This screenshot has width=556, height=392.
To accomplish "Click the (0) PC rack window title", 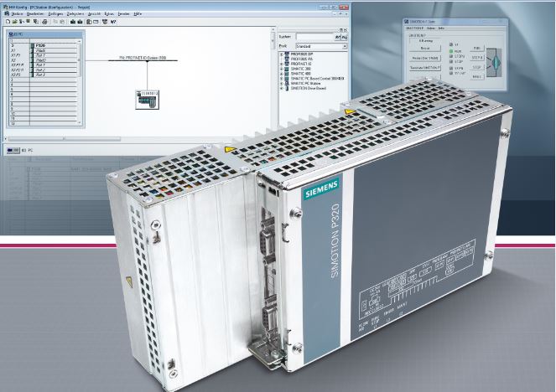I will (46, 34).
